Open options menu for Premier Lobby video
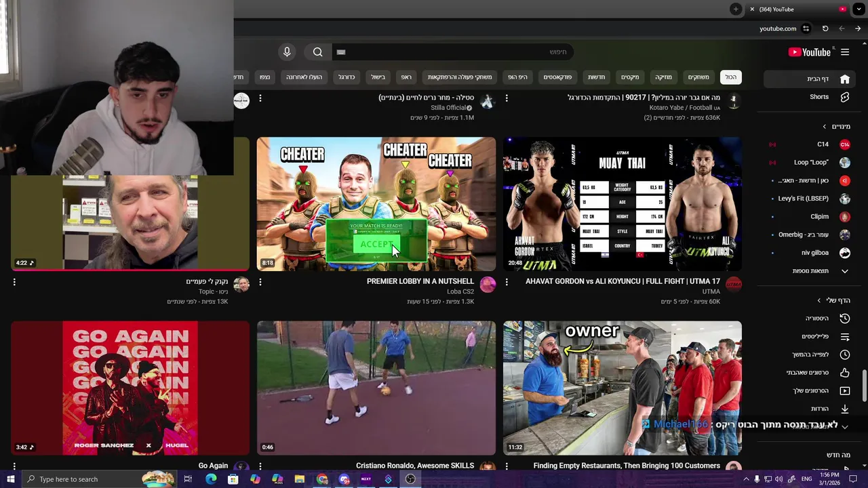The width and height of the screenshot is (868, 488). click(260, 282)
